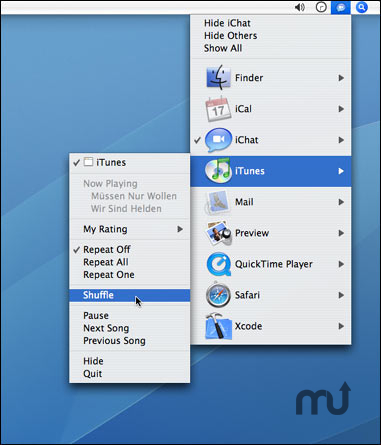Viewport: 381px width, 445px height.
Task: Click the Preview app icon
Action: 218,233
